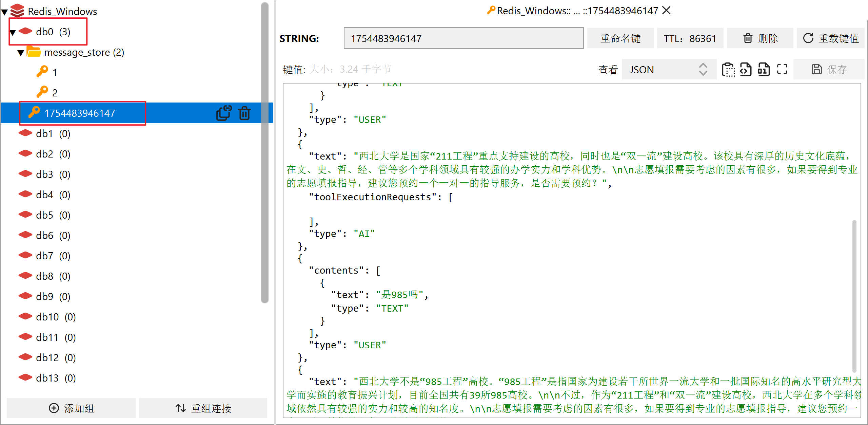This screenshot has height=425, width=868.
Task: Click trash icon on key 1754483946147 row
Action: pos(244,113)
